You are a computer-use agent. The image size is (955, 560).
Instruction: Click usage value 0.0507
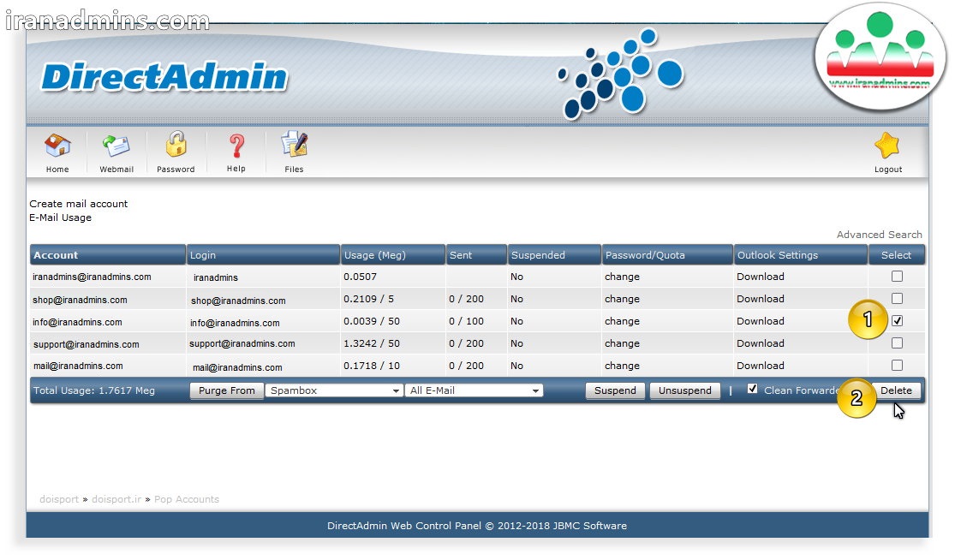tap(360, 277)
